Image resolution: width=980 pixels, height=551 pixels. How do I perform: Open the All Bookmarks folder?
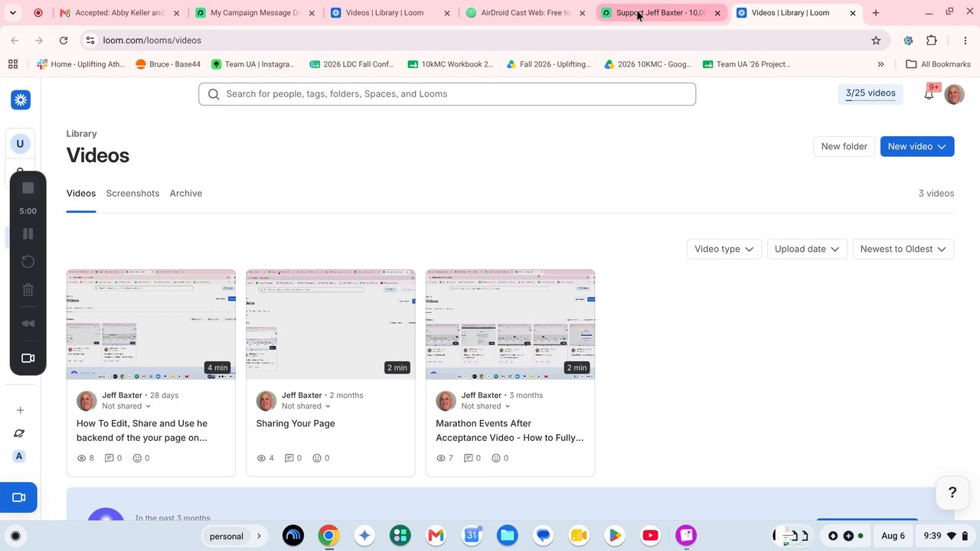938,64
